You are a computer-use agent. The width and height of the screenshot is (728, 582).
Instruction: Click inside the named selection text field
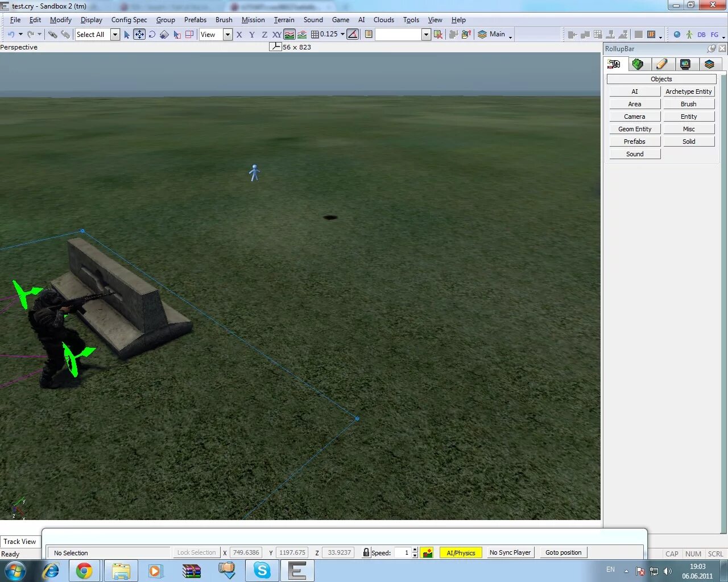click(398, 35)
